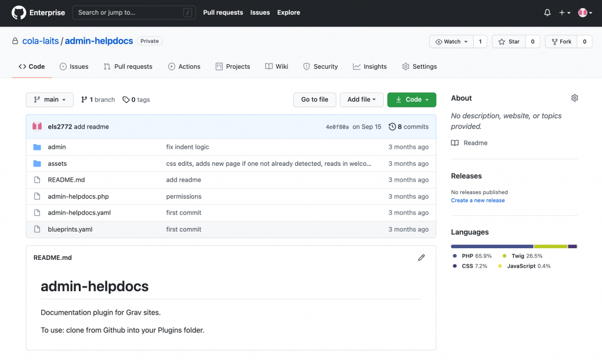Open the user avatar menu
This screenshot has width=602, height=364.
pos(585,13)
